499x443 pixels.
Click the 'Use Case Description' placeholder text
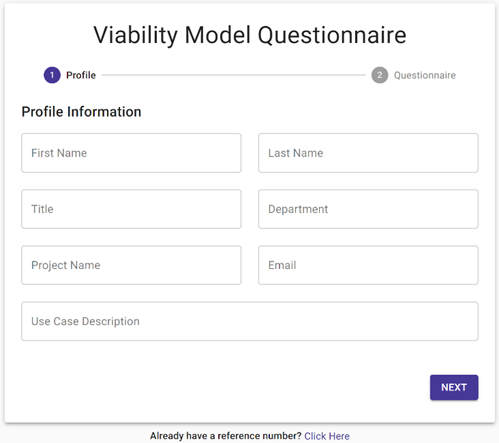click(x=85, y=322)
